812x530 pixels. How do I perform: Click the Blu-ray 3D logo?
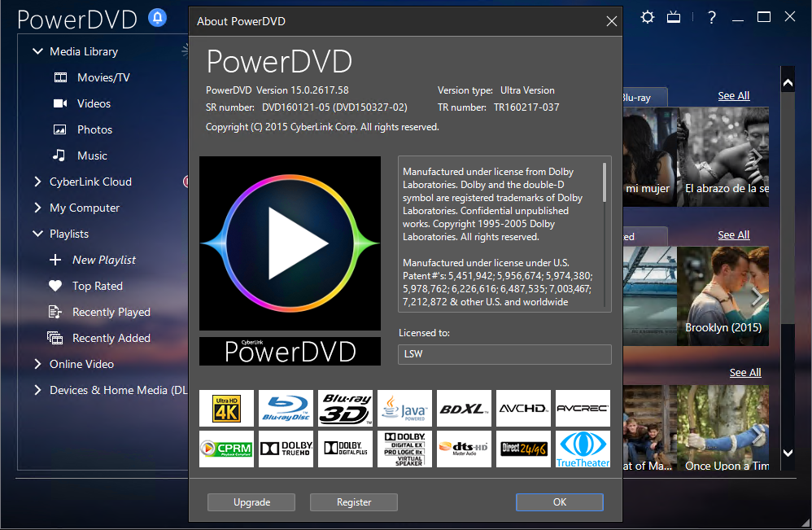pyautogui.click(x=346, y=408)
